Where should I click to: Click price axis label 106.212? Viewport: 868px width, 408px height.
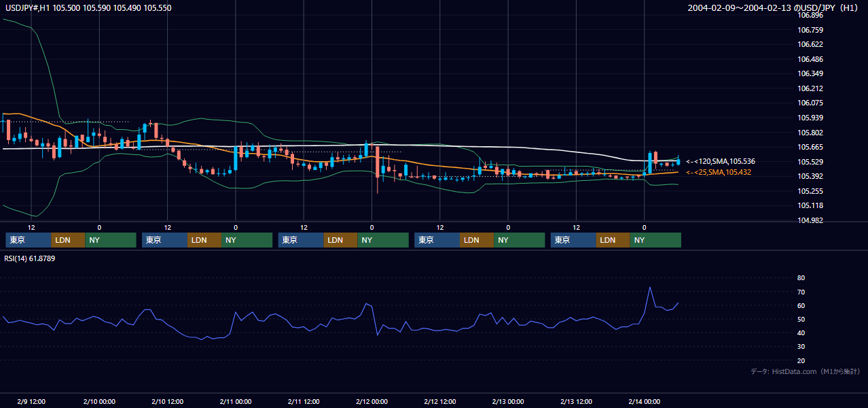810,88
